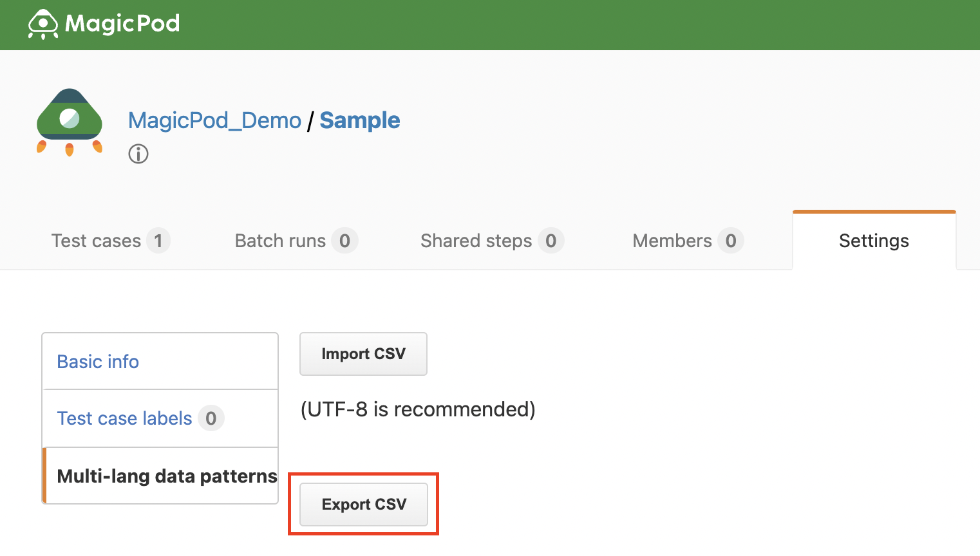Open the project info circle icon
Viewport: 980px width, 556px height.
pos(138,154)
